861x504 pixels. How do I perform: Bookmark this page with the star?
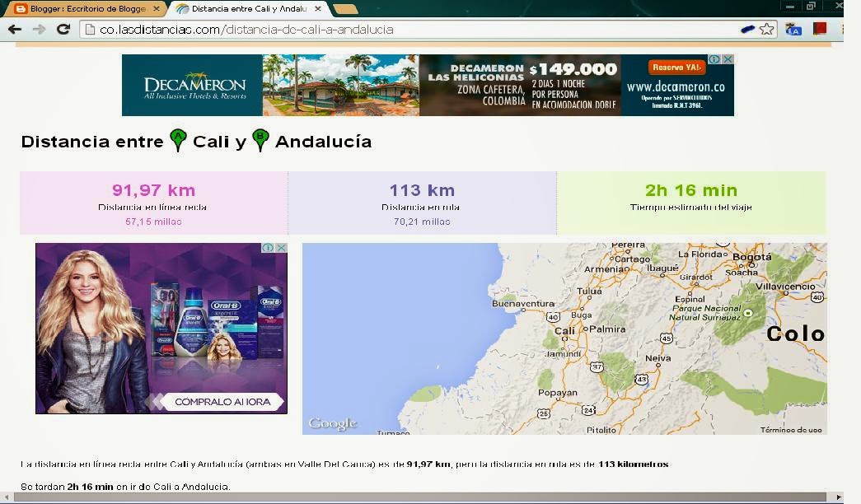[x=767, y=29]
